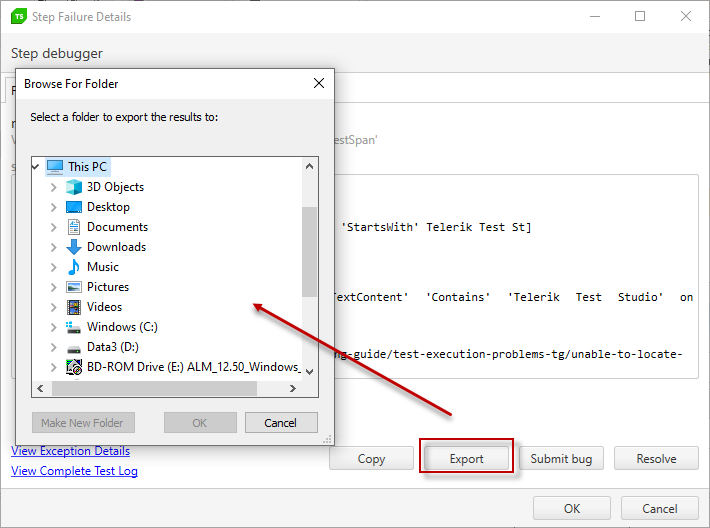Expand the Videos folder node

(53, 307)
